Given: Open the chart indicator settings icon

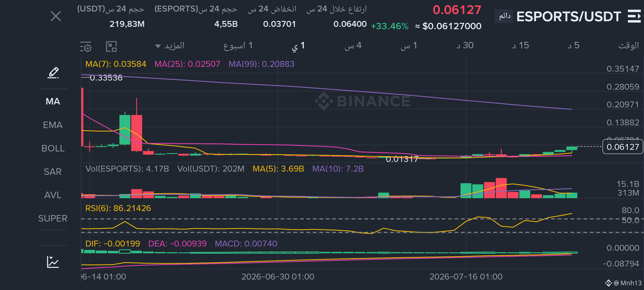Looking at the screenshot, I should click(86, 47).
